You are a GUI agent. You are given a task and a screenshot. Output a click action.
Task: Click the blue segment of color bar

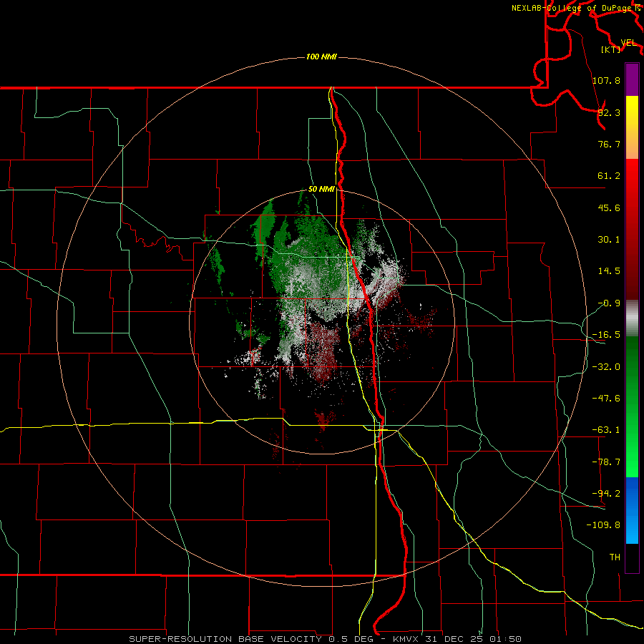[632, 510]
